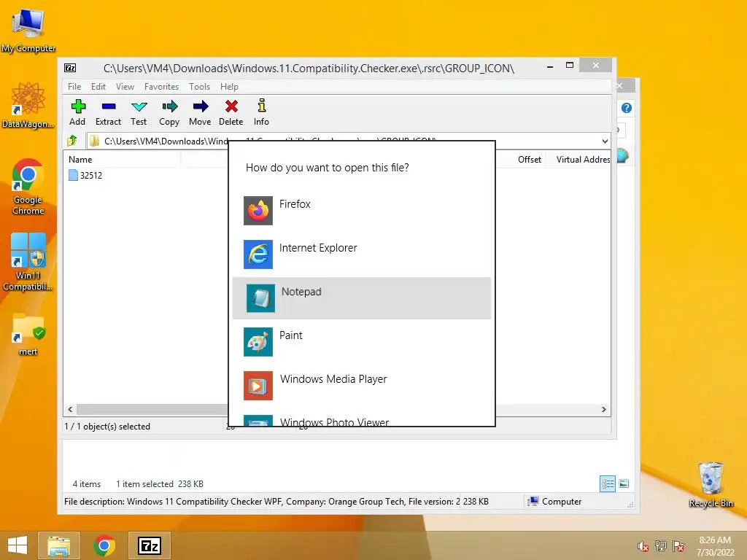The image size is (747, 560).
Task: Open the Tools menu
Action: [200, 87]
